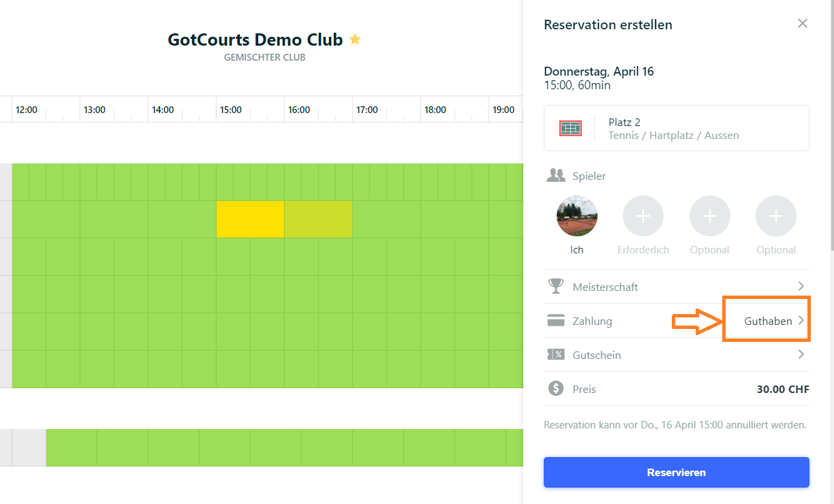Favorite the club via the yellow star
Viewport: 834px width, 504px height.
[x=355, y=40]
